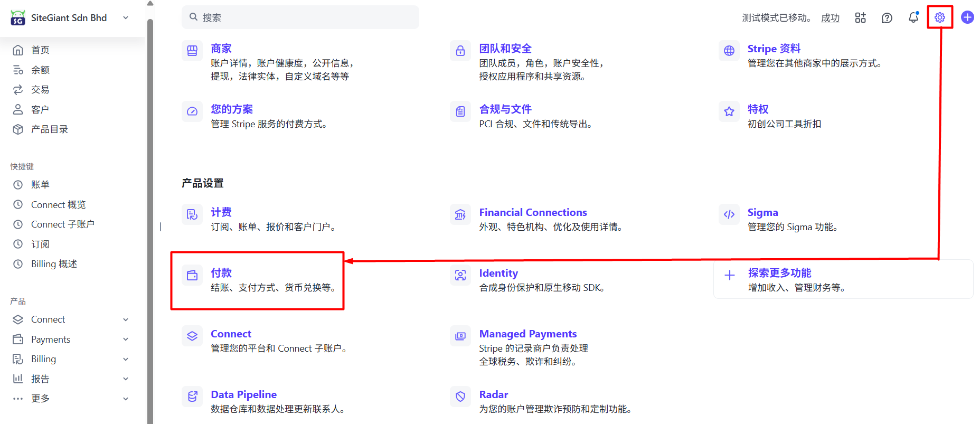Go to 首页 in the sidebar
This screenshot has height=424, width=980.
point(40,50)
